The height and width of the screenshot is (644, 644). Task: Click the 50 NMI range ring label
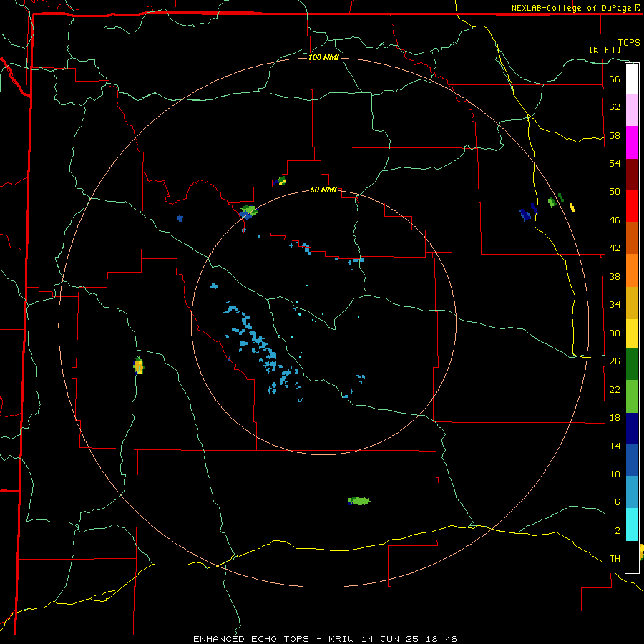coord(323,190)
